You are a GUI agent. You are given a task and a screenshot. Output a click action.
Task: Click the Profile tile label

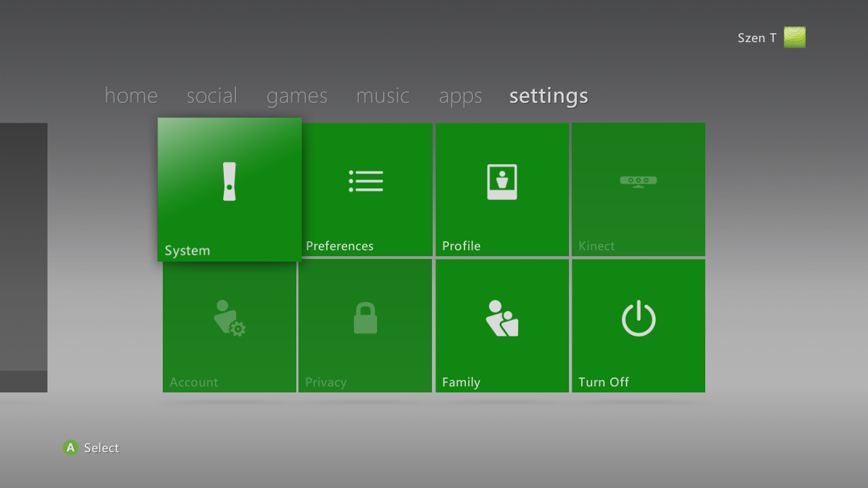click(461, 246)
